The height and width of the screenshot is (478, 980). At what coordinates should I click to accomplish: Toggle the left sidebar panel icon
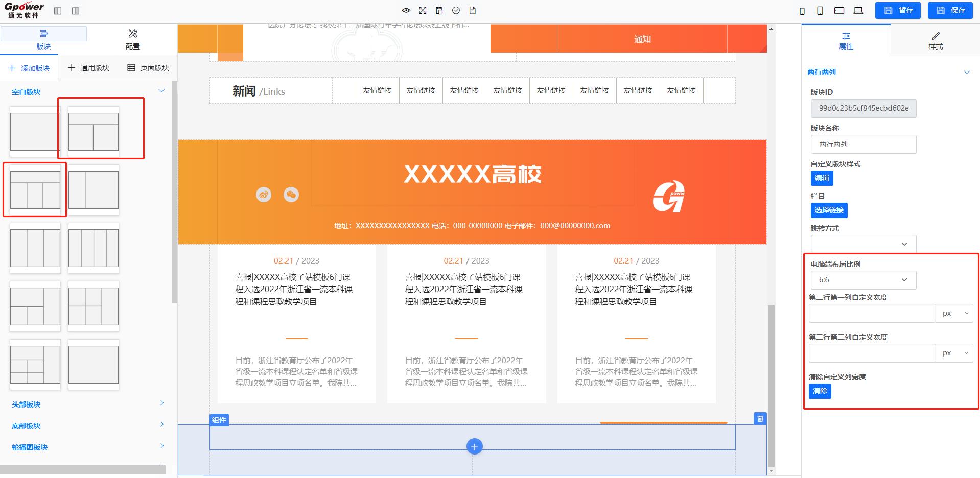click(x=58, y=11)
